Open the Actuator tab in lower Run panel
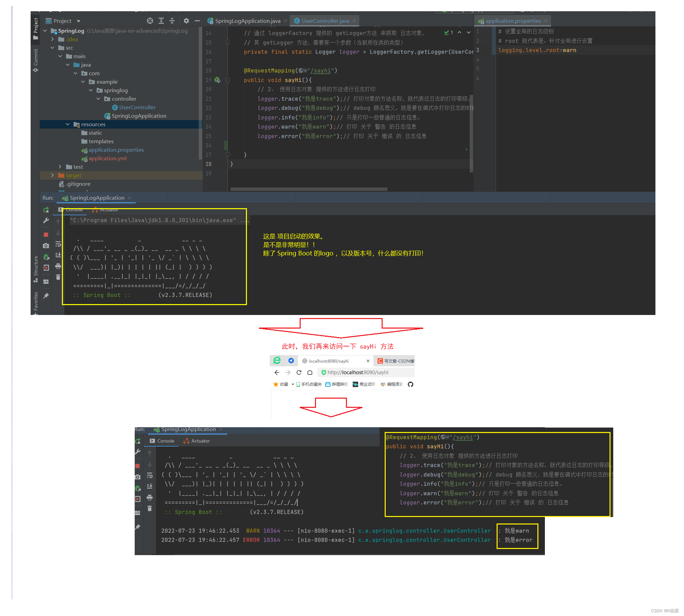 [x=200, y=441]
